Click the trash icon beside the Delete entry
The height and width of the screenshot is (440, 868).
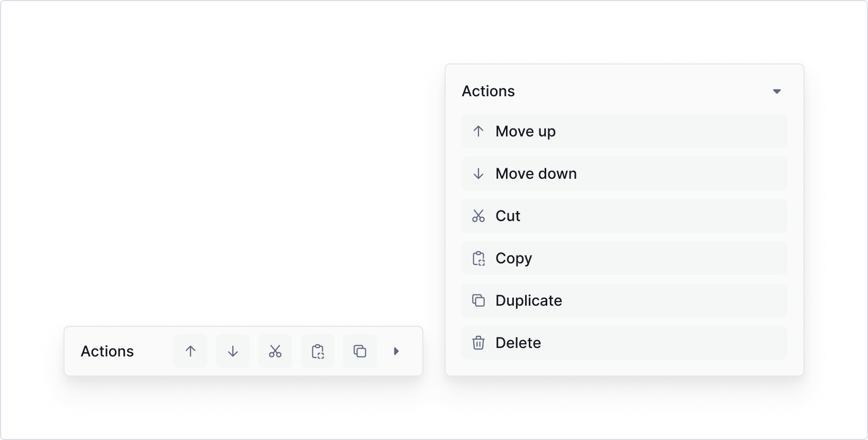pyautogui.click(x=479, y=343)
